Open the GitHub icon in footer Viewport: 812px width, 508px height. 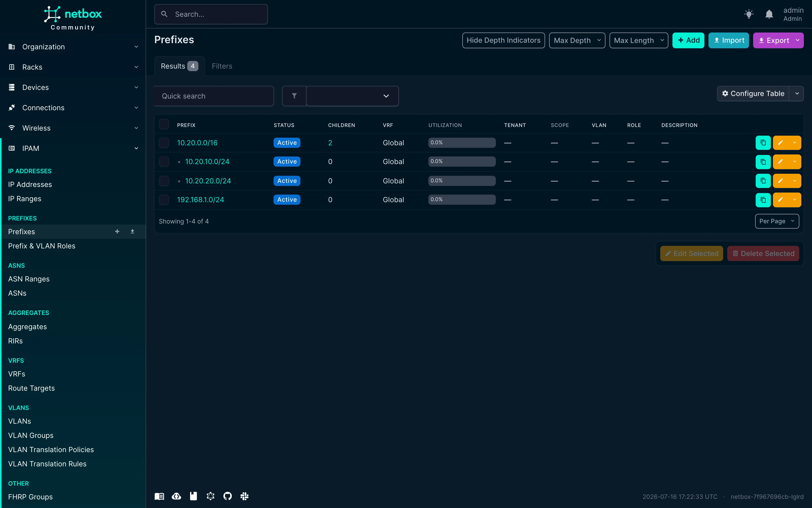tap(228, 496)
